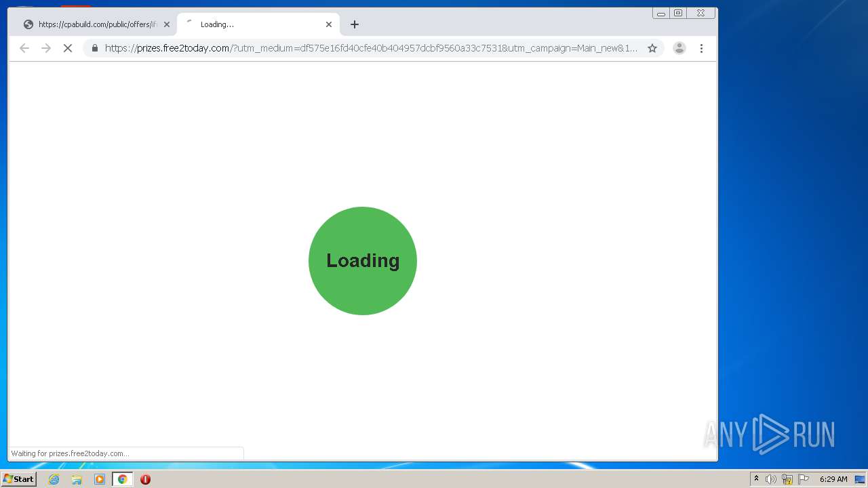View site security lock info

(94, 48)
